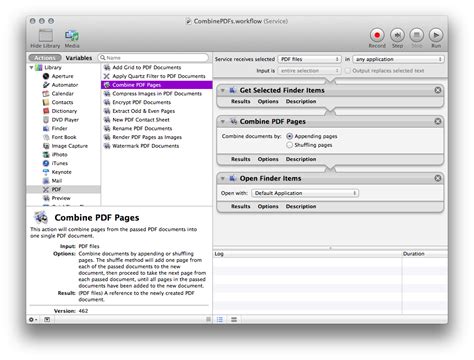Click the Name search field
This screenshot has width=474, height=360.
153,58
